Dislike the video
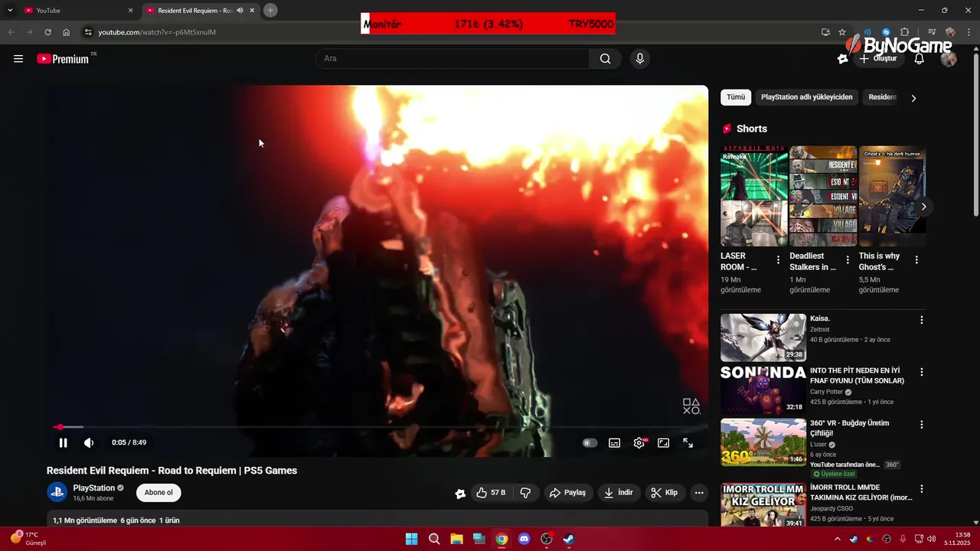This screenshot has width=980, height=551. click(525, 493)
